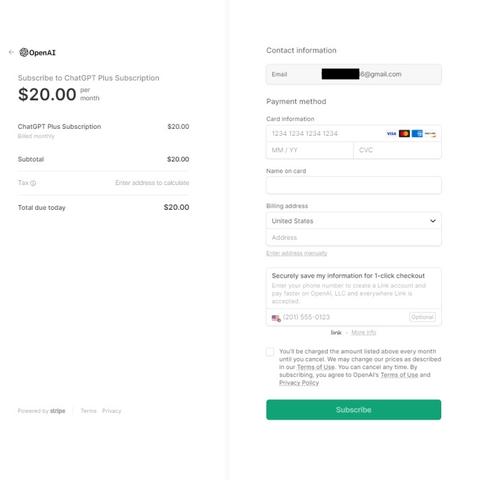The width and height of the screenshot is (480, 480).
Task: Click the Mastercard icon
Action: tap(404, 134)
